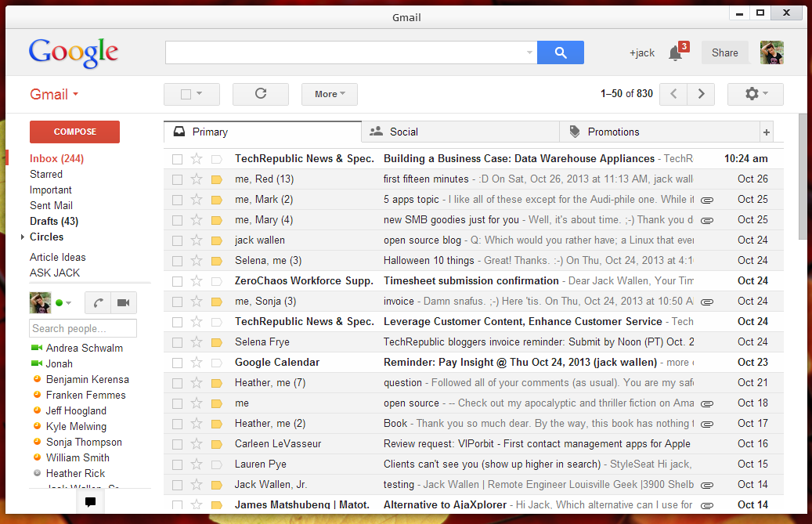Open the chat bubble icon at bottom left

(90, 501)
